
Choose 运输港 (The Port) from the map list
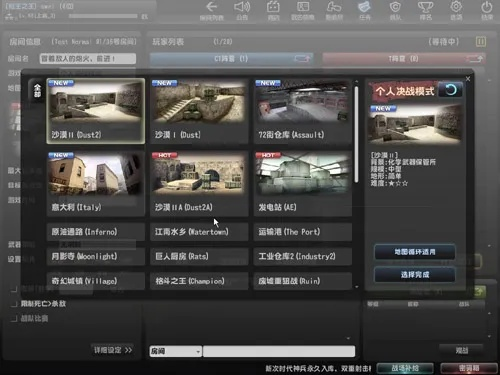click(303, 232)
